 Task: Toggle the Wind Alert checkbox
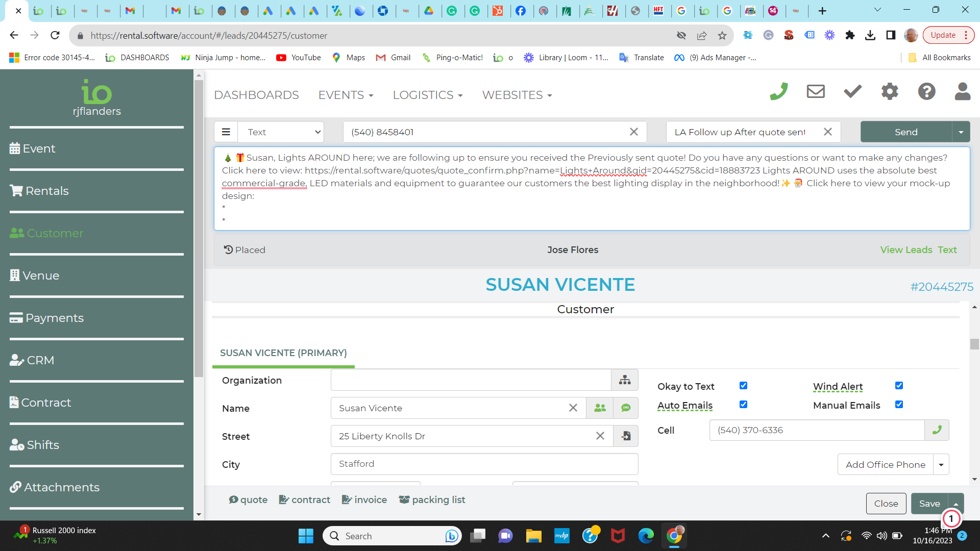tap(899, 386)
